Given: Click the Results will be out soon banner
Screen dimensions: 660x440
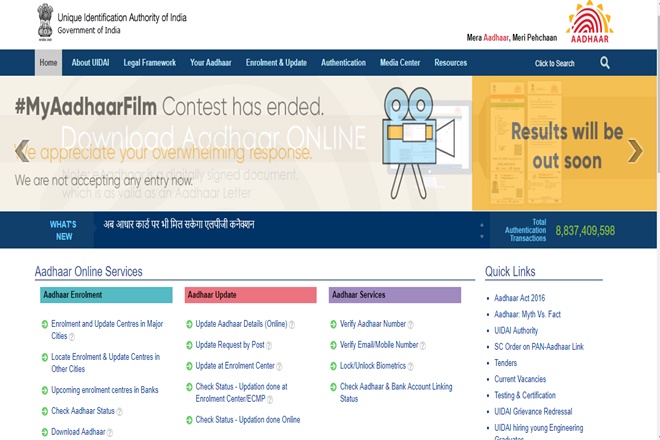Looking at the screenshot, I should pyautogui.click(x=566, y=145).
